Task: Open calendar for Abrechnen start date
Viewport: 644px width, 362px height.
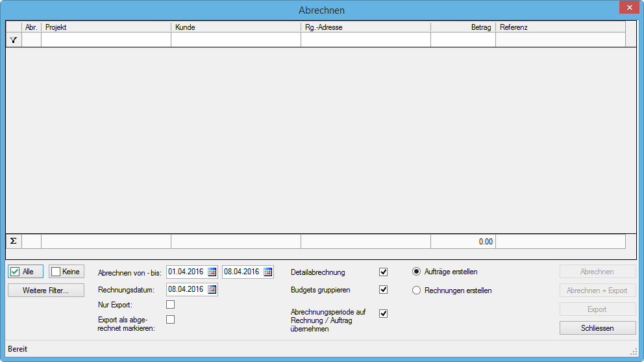Action: [x=212, y=272]
